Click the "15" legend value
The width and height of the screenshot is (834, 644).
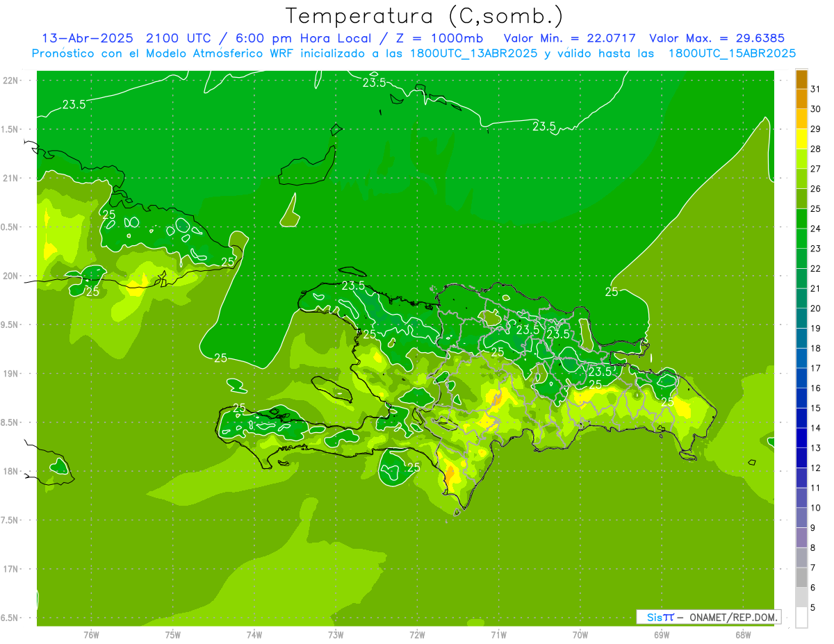point(816,408)
